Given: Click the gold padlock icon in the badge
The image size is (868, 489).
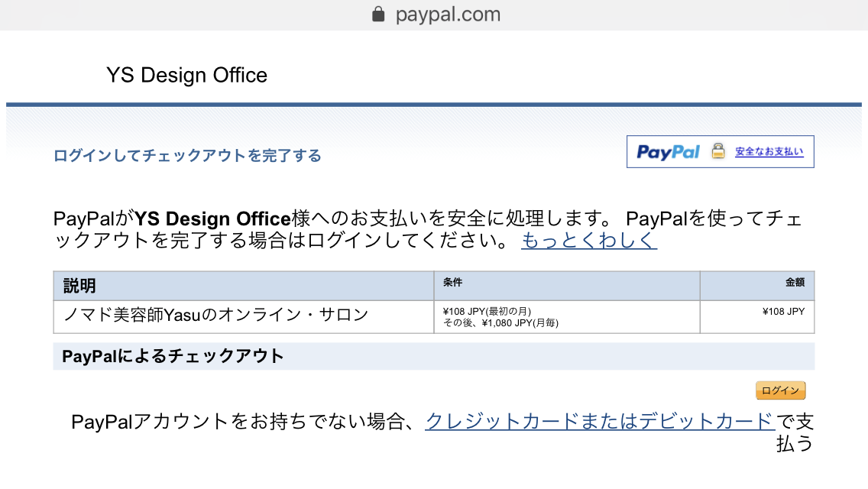Looking at the screenshot, I should tap(718, 151).
